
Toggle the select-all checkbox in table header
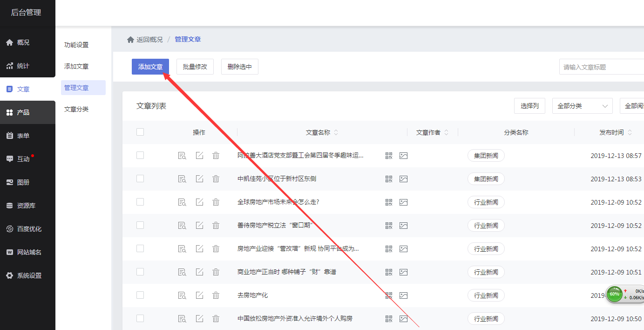point(140,132)
